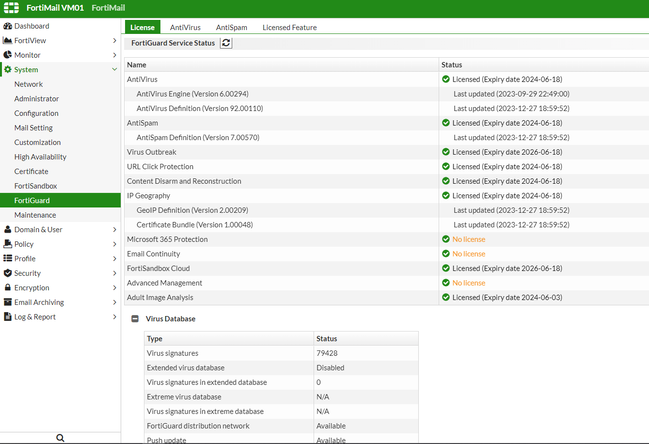649x444 pixels.
Task: Open the Licensed Feature tab
Action: tap(289, 27)
